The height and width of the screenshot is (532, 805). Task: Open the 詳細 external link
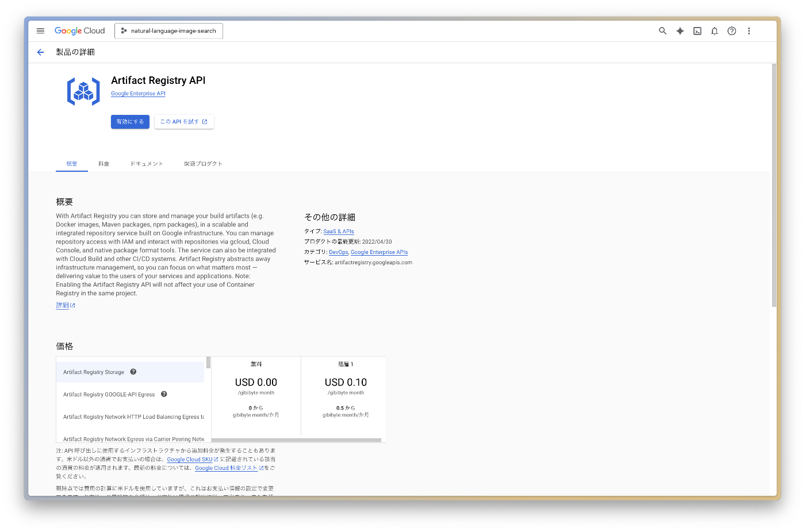click(66, 306)
